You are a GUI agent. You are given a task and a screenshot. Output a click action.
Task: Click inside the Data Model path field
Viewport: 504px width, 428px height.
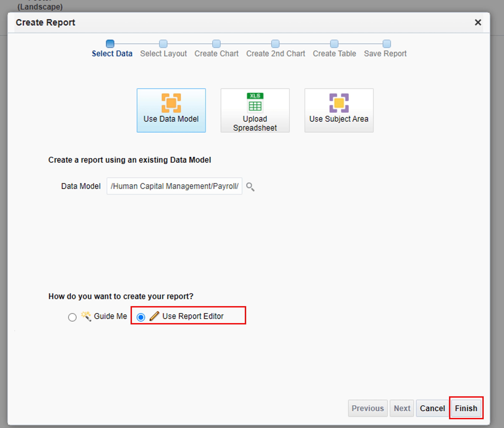pyautogui.click(x=174, y=186)
